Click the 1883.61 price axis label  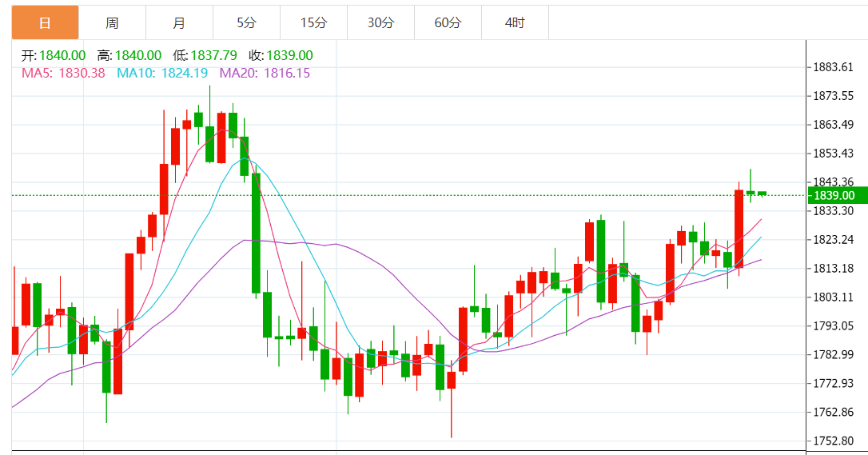[x=833, y=67]
